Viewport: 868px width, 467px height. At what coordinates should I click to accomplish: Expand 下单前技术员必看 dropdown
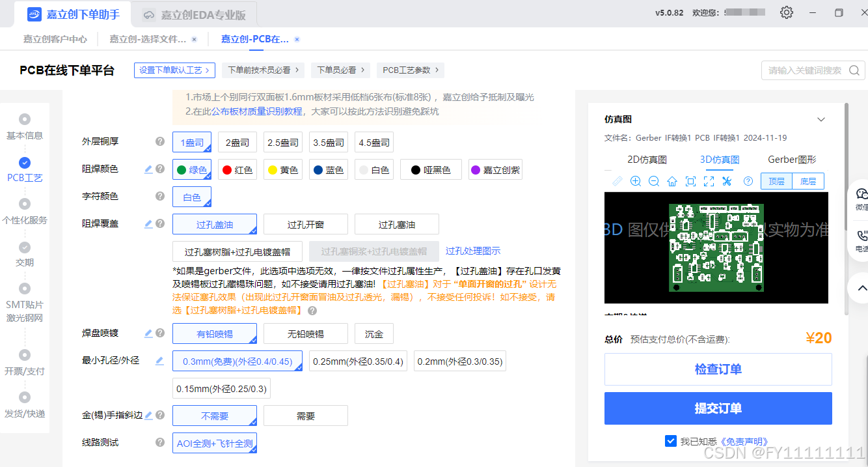(264, 70)
